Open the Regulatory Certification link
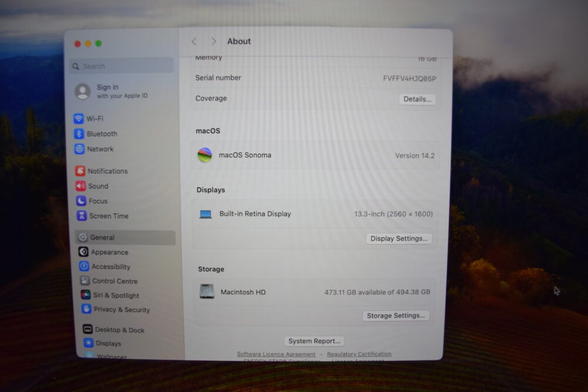588x392 pixels. coord(359,354)
